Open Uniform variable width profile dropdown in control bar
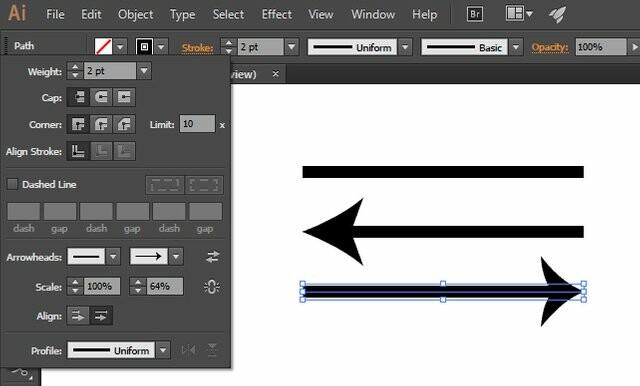 405,47
